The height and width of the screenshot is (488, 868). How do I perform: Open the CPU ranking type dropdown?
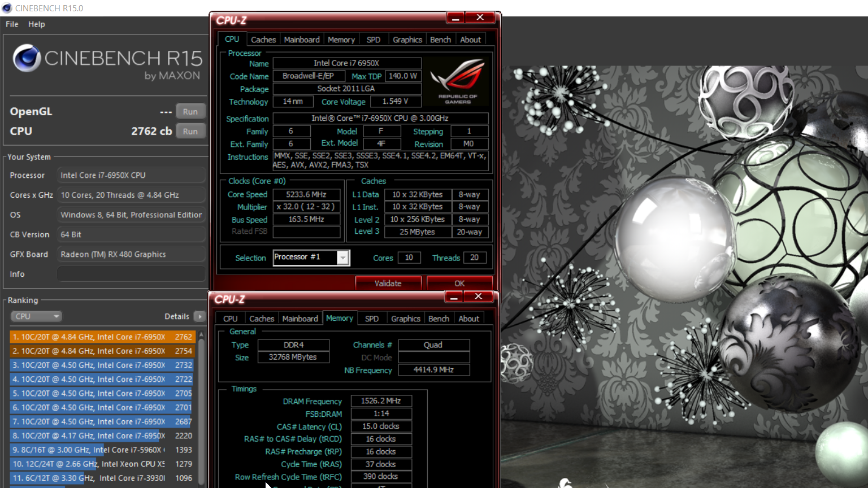coord(36,316)
